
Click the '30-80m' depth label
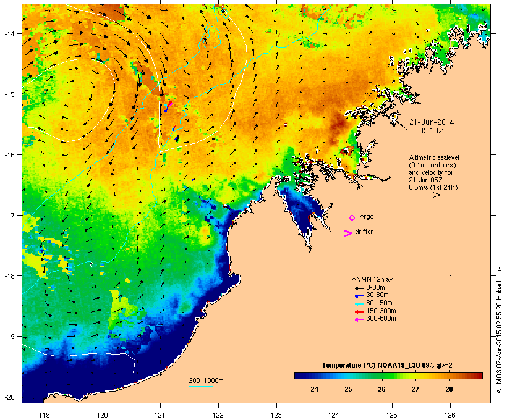coord(377,295)
